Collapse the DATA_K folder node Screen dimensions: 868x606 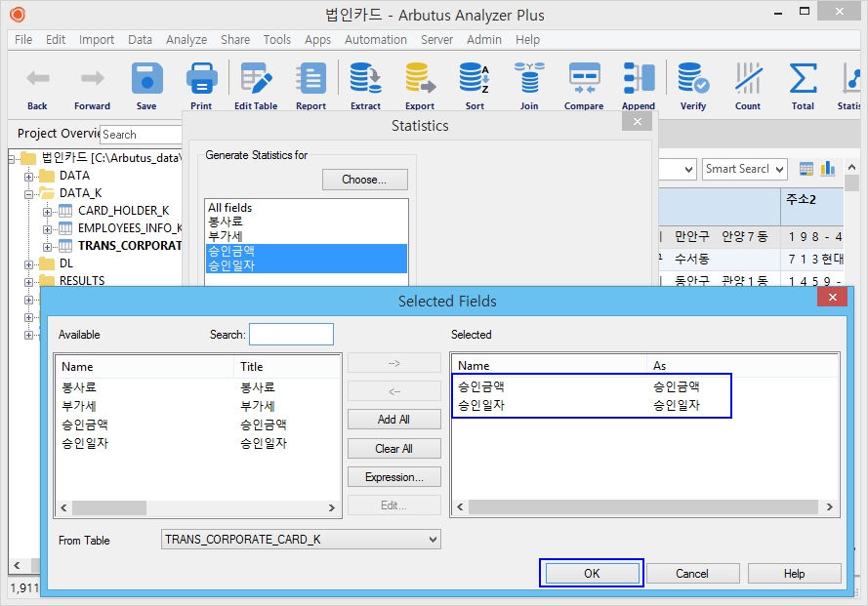click(28, 194)
